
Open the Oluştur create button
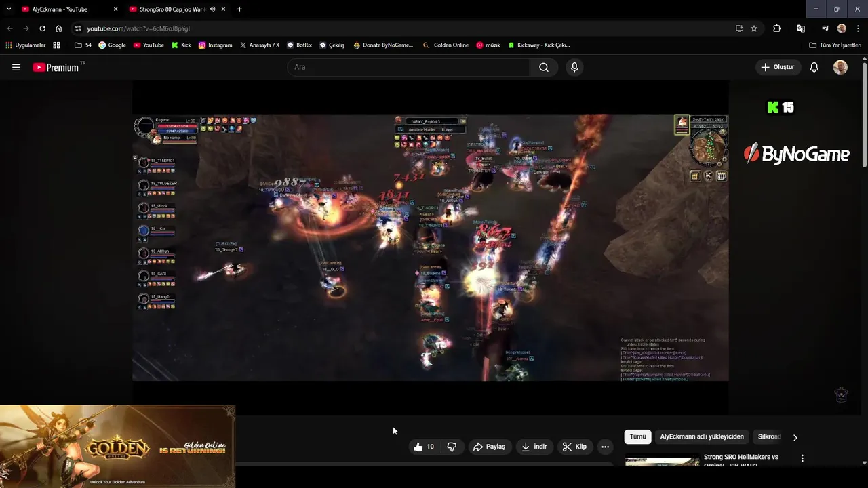pos(778,67)
